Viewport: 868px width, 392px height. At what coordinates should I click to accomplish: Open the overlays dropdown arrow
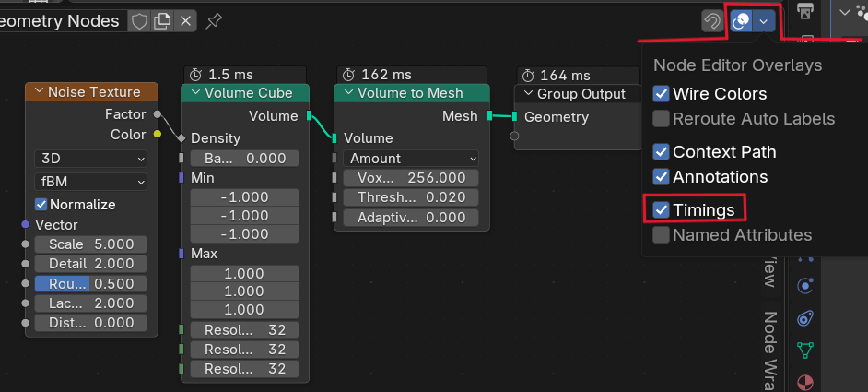(x=764, y=21)
